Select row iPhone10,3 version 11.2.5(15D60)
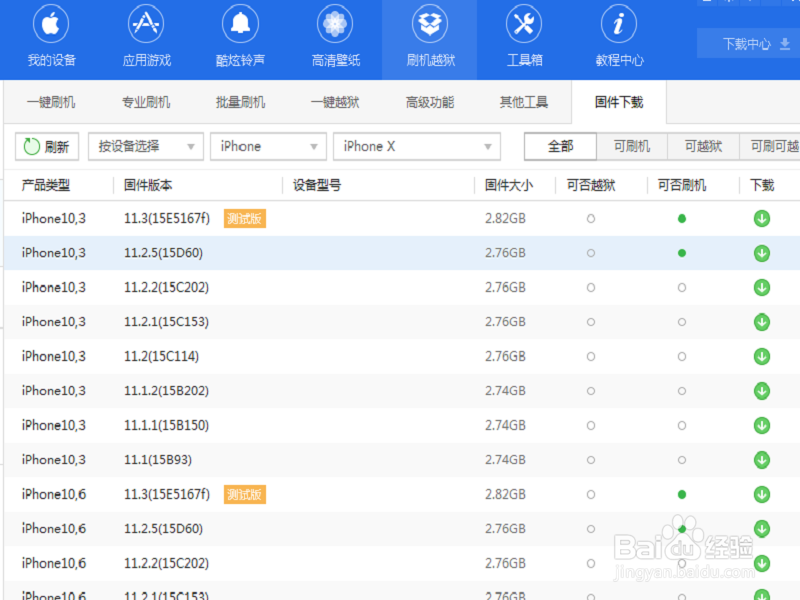This screenshot has width=800, height=600. pyautogui.click(x=402, y=253)
